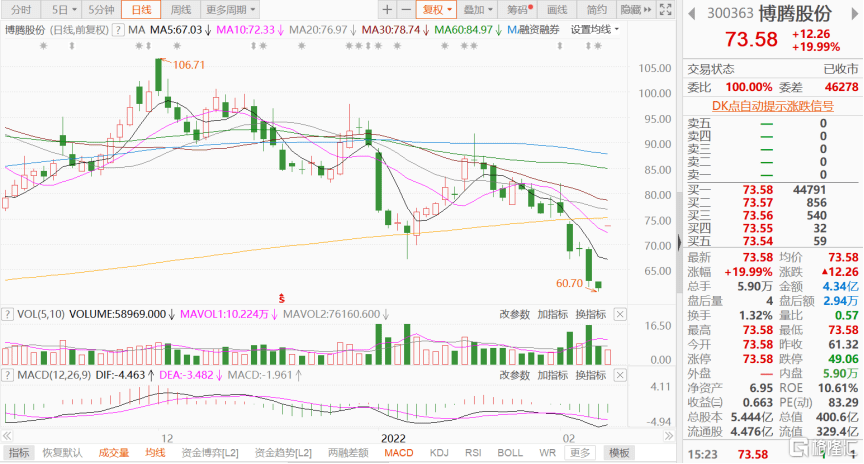The height and width of the screenshot is (464, 864).
Task: Toggle the 均线 moving average overlay
Action: click(155, 452)
